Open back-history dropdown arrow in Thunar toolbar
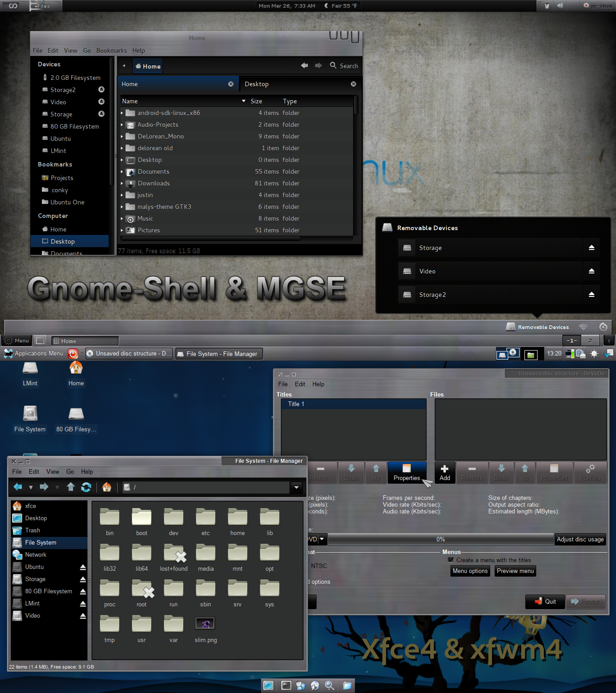Screen dimensions: 616x693 [x=31, y=487]
